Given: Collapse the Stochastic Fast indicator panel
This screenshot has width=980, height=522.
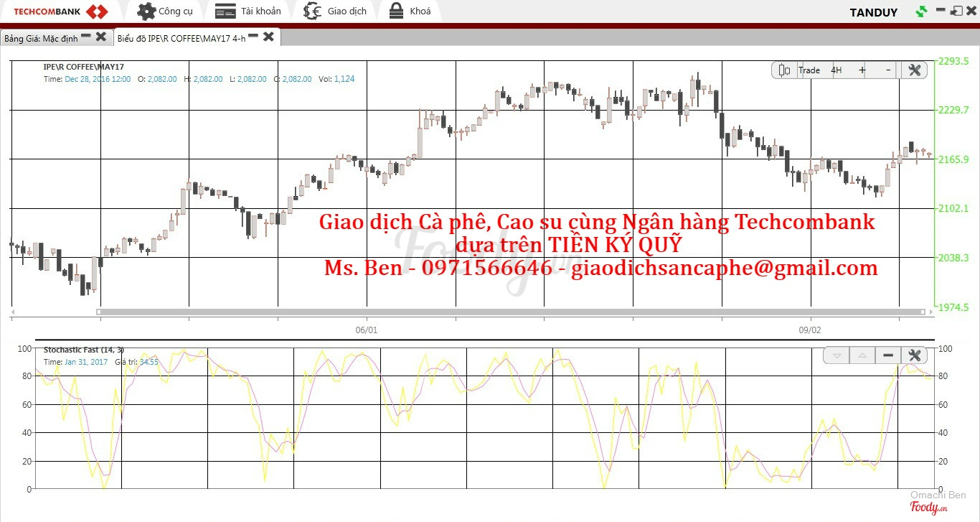Looking at the screenshot, I should (x=888, y=355).
